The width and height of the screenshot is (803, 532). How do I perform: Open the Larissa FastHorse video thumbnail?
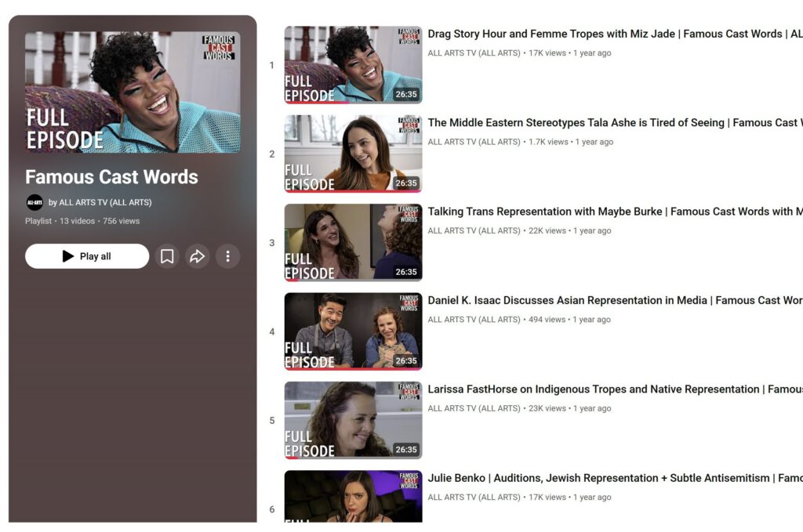coord(353,420)
